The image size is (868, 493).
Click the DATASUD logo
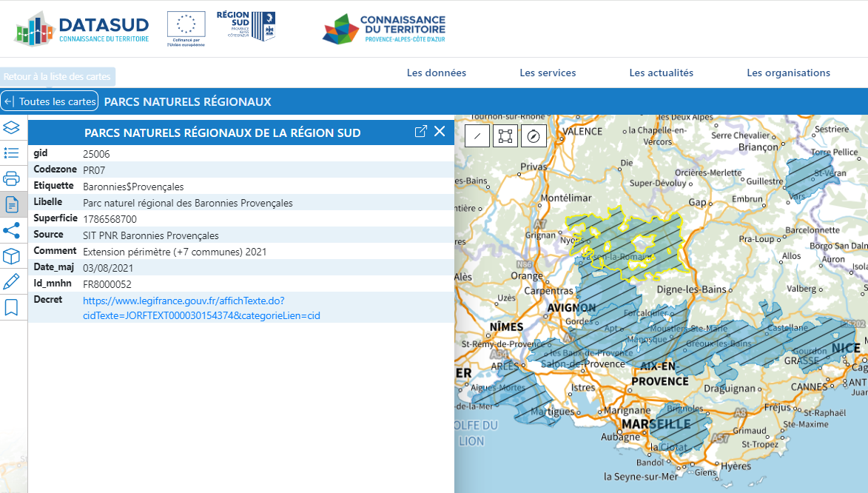tap(81, 28)
